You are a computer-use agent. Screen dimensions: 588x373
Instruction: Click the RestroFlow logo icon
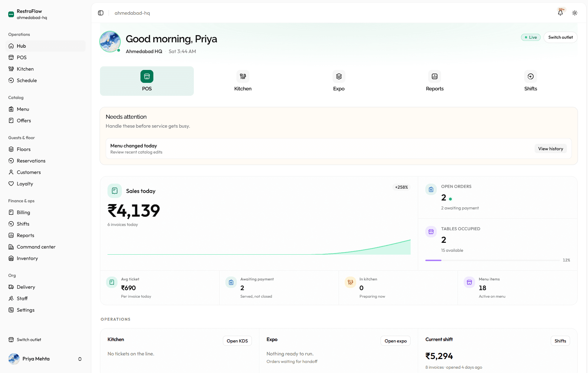click(11, 14)
